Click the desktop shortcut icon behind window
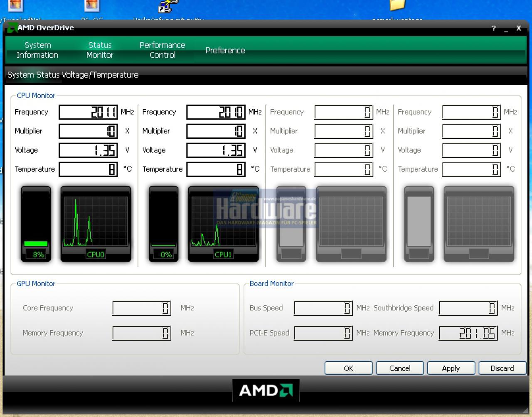The image size is (532, 417). click(x=167, y=6)
